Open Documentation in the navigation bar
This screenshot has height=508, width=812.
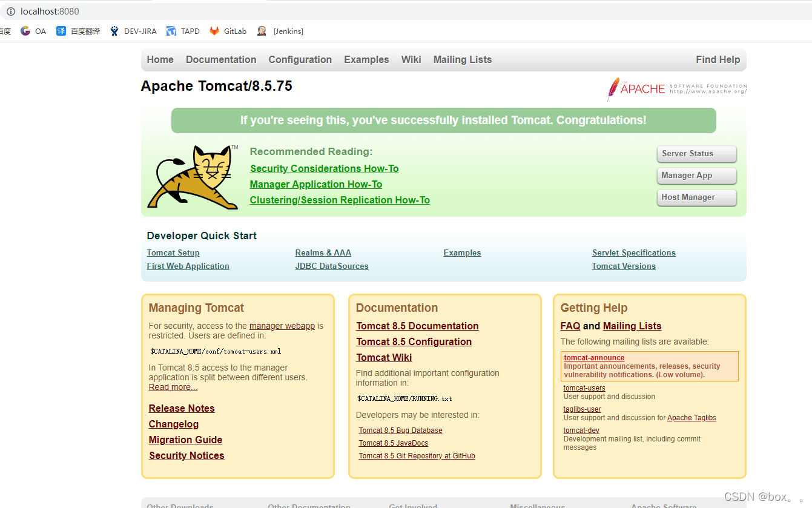coord(221,59)
